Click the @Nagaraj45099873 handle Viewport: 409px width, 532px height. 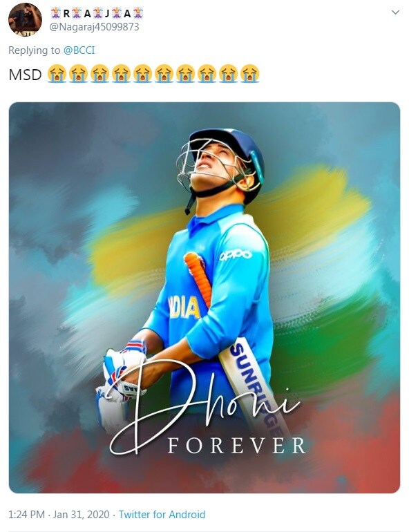[x=94, y=27]
